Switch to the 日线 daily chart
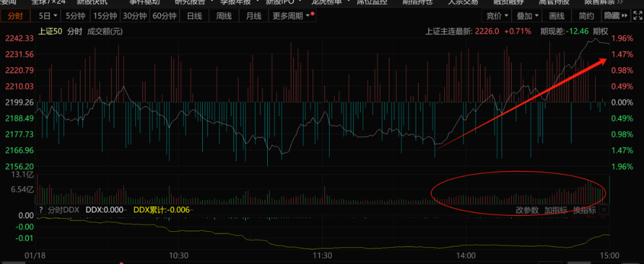 click(194, 17)
